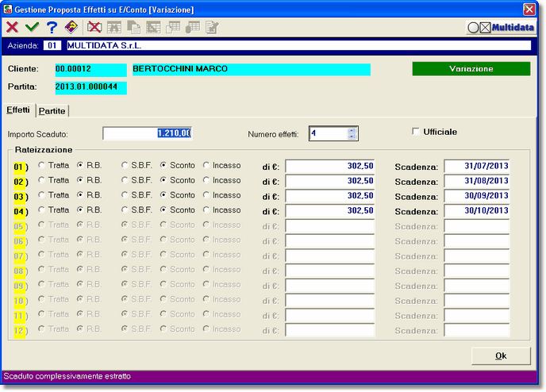This screenshot has width=546, height=392.
Task: Select Tratta for installment 01
Action: click(41, 165)
